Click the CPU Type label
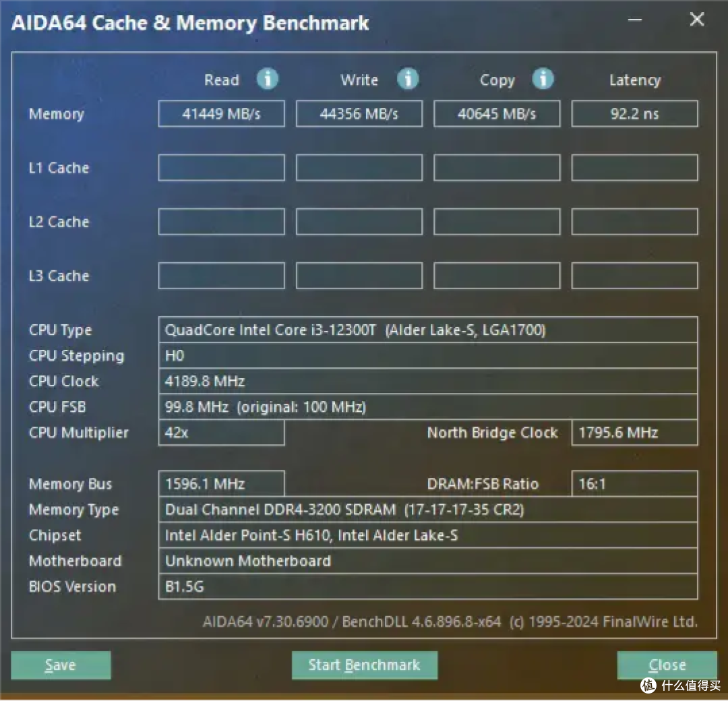Viewport: 728px width, 701px height. [x=61, y=330]
